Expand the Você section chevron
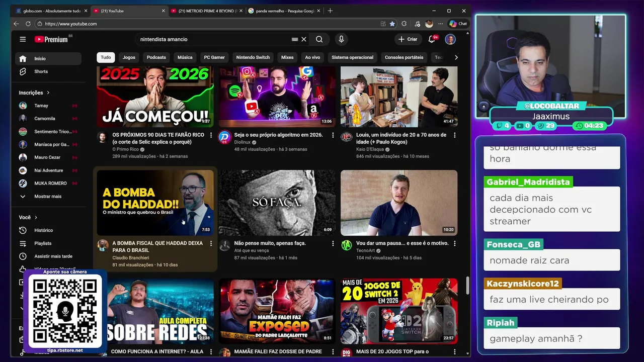 point(36,217)
